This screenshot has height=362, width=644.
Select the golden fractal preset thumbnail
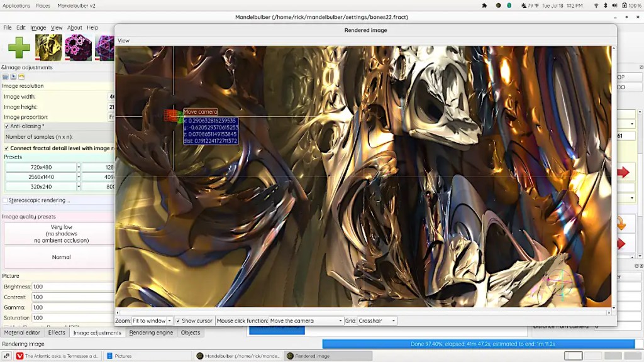pyautogui.click(x=48, y=48)
